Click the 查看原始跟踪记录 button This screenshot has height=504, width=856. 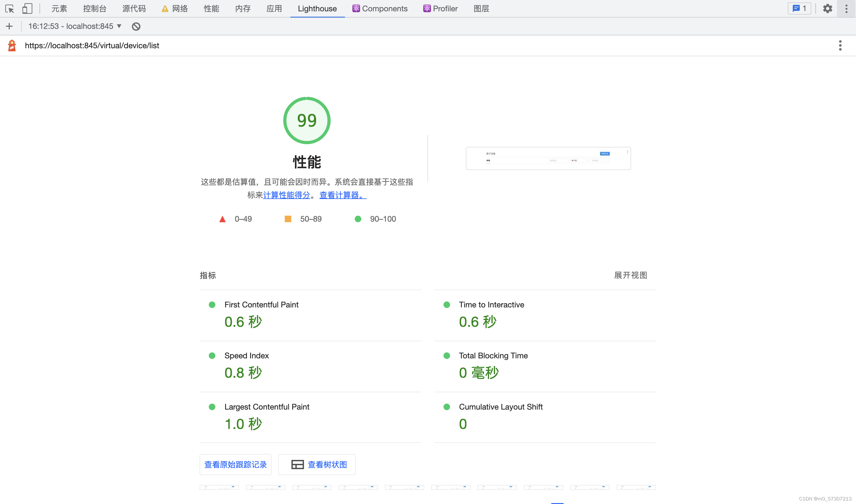235,464
